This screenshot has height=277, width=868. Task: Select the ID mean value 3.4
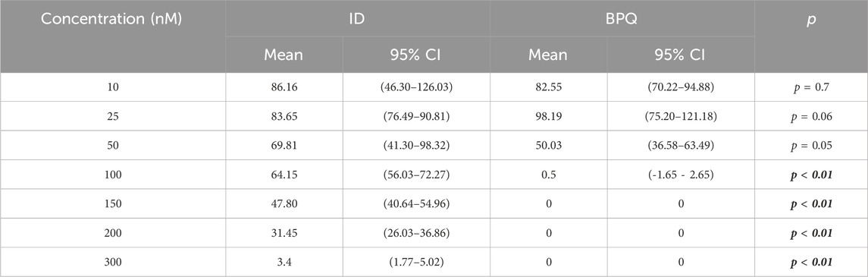pos(284,263)
